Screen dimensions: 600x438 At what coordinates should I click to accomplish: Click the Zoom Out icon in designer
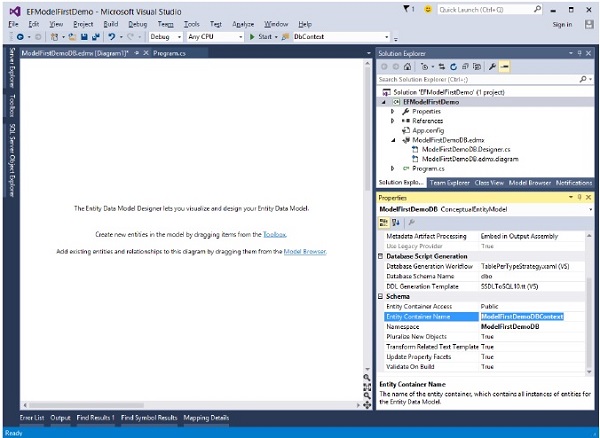click(x=367, y=396)
